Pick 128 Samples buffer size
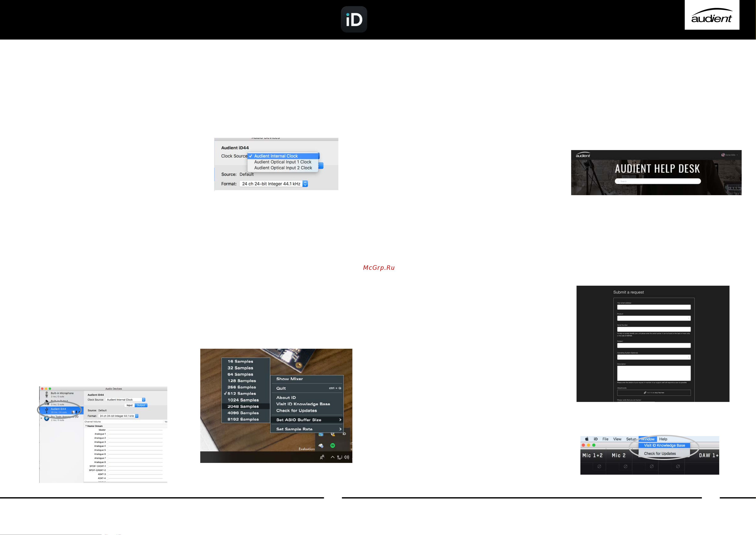This screenshot has height=535, width=756. point(246,380)
